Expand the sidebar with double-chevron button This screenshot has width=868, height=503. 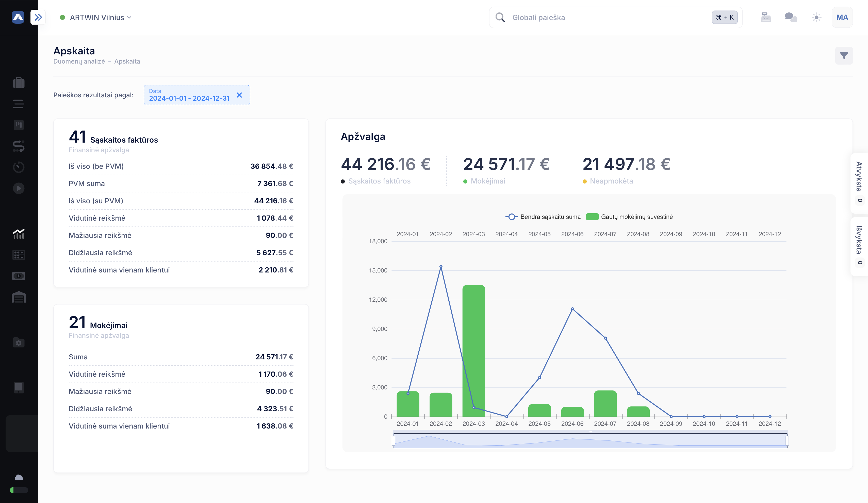coord(38,17)
